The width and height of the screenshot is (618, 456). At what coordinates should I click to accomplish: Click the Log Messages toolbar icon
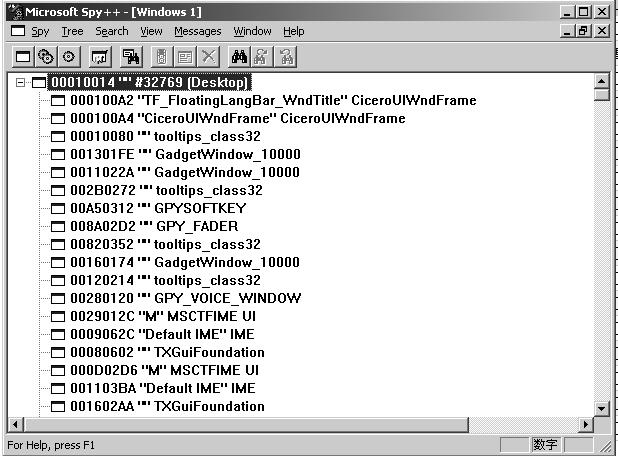(99, 57)
